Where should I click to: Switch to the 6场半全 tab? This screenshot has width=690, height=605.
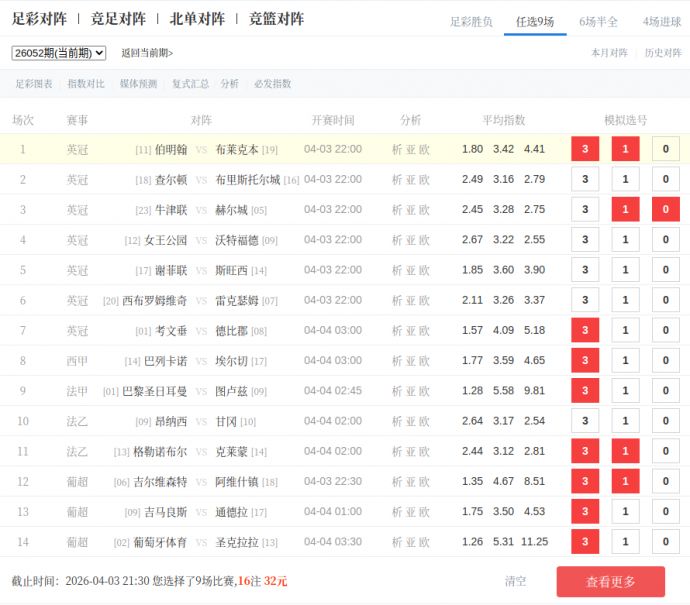tap(598, 21)
